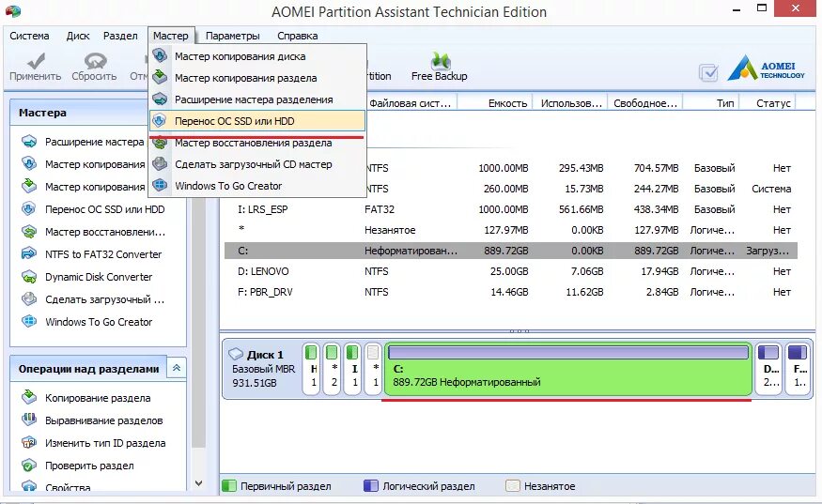This screenshot has height=504, width=822.
Task: Select the D... partition block in disk map
Action: pos(769,369)
